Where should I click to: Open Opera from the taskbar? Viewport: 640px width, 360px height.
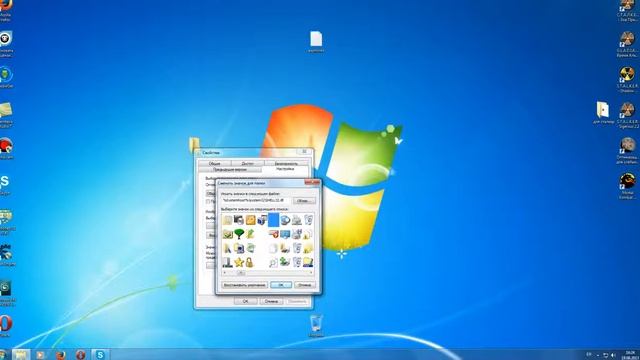80,355
